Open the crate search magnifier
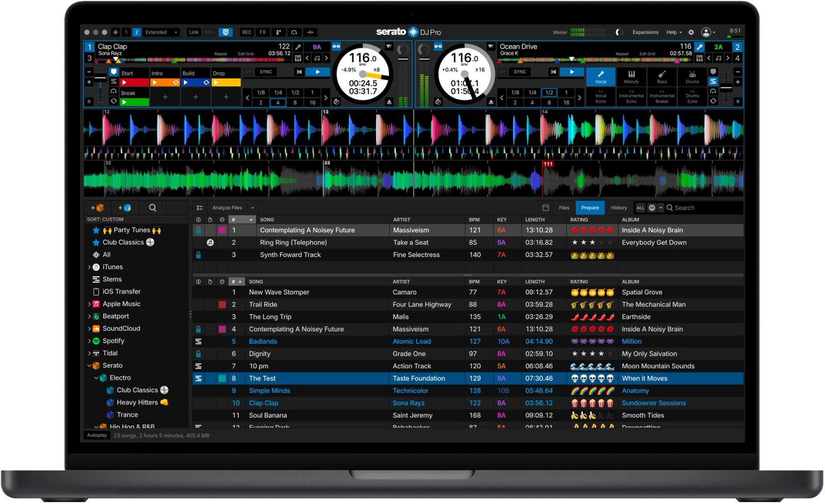The height and width of the screenshot is (504, 825). [x=153, y=208]
